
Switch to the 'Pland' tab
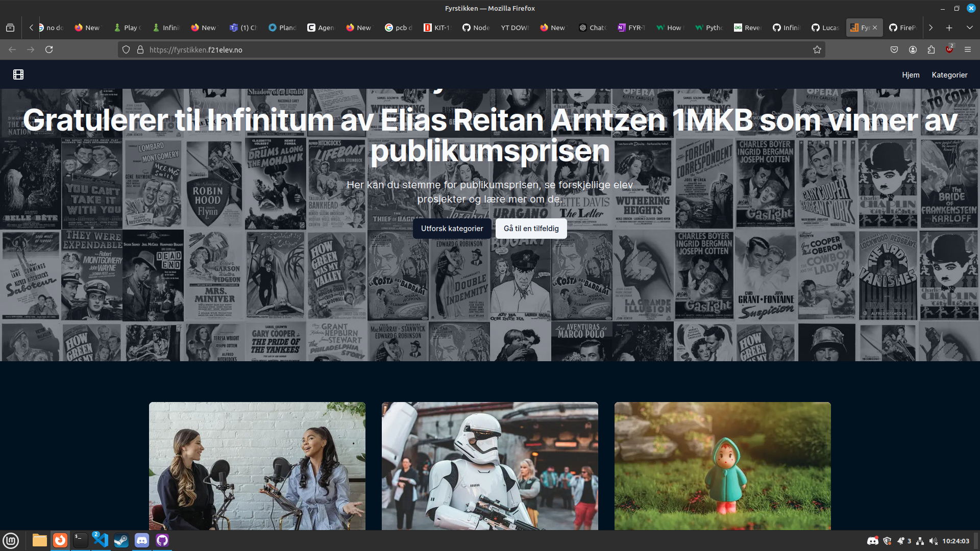(x=283, y=28)
